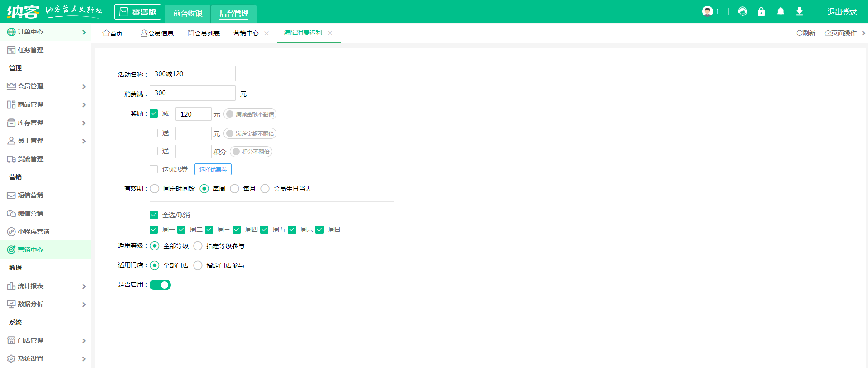This screenshot has width=868, height=368.
Task: Click the 退出登录 link
Action: click(x=842, y=12)
